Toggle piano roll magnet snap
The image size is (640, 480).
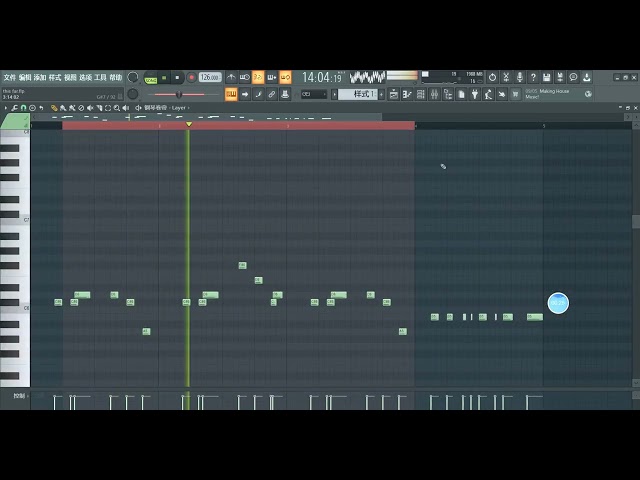point(23,108)
